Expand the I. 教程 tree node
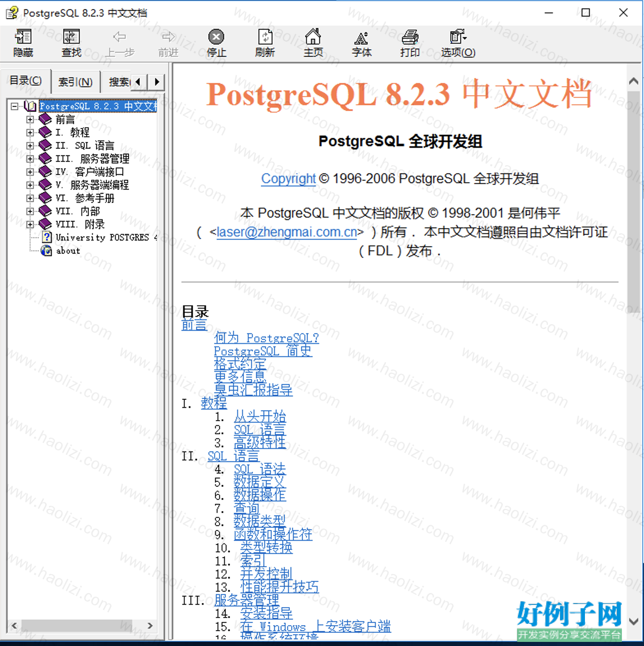This screenshot has width=644, height=646. (x=30, y=133)
